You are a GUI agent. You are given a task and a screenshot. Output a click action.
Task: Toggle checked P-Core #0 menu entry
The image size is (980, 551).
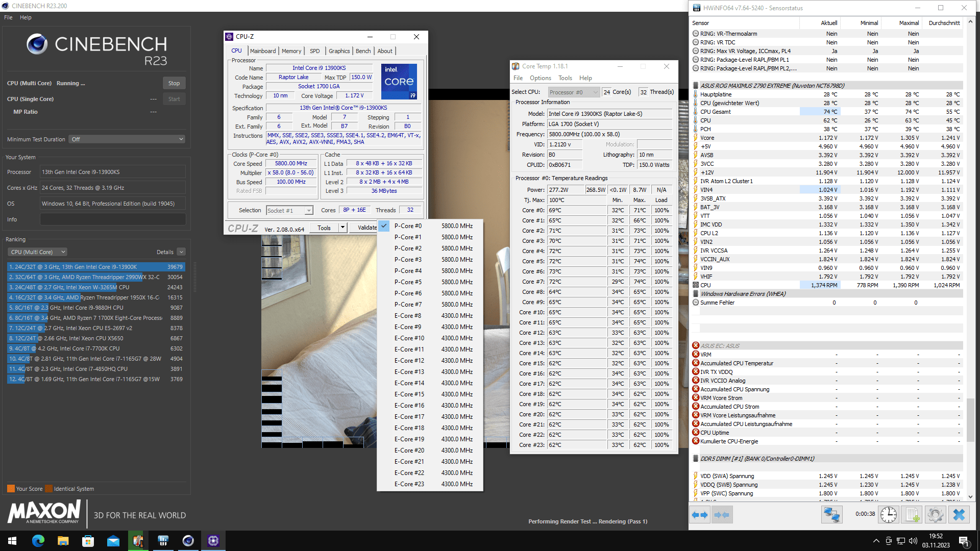point(430,226)
